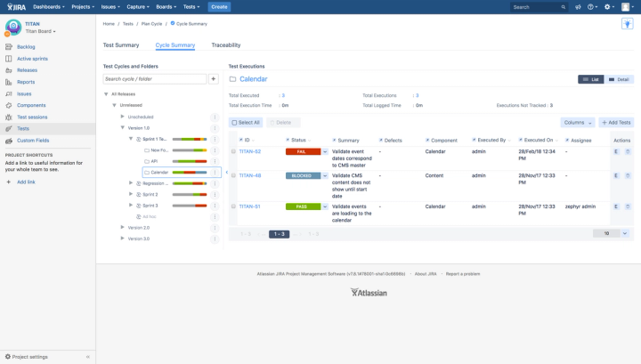Check the TITAN-48 row checkbox
Screen dimensions: 641x364
(x=233, y=175)
